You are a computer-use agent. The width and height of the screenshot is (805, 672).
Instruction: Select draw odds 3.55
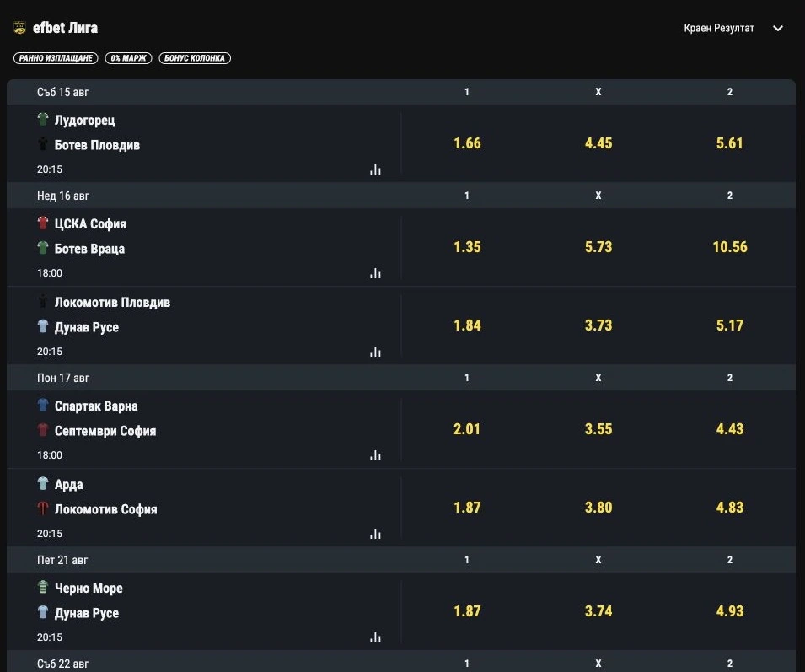pyautogui.click(x=598, y=429)
